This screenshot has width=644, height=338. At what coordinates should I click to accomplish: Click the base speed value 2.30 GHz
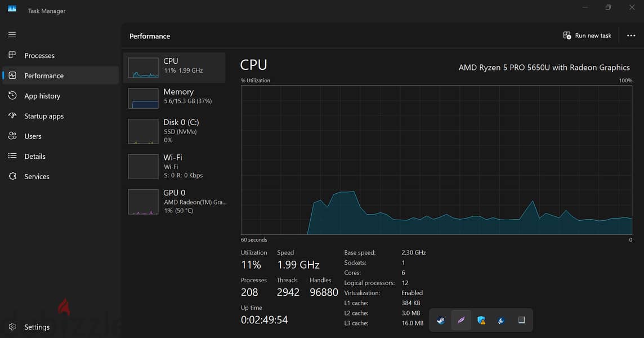tap(414, 252)
